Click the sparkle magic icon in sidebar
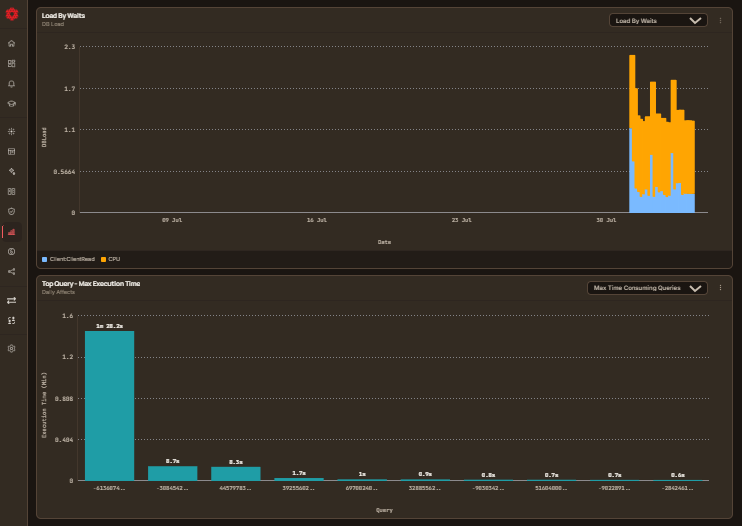Viewport: 742px width, 526px height. (x=12, y=171)
